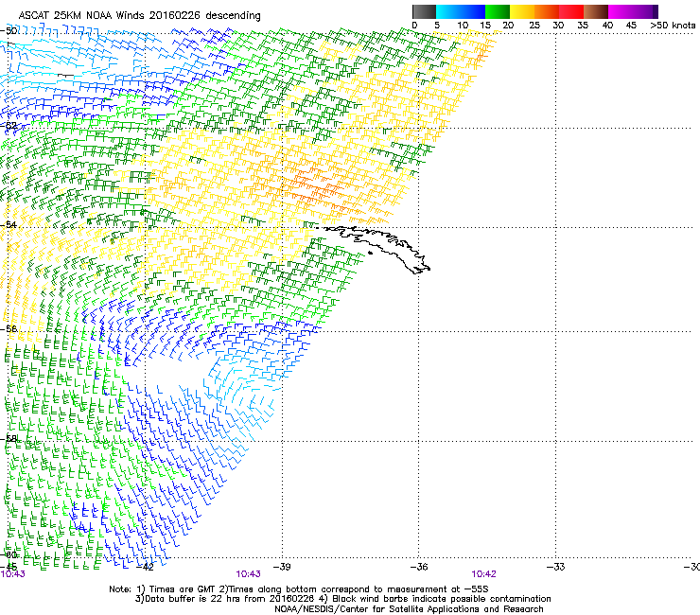Click the '-36' longitude axis label
Viewport: 700px width, 615px height.
pyautogui.click(x=419, y=567)
